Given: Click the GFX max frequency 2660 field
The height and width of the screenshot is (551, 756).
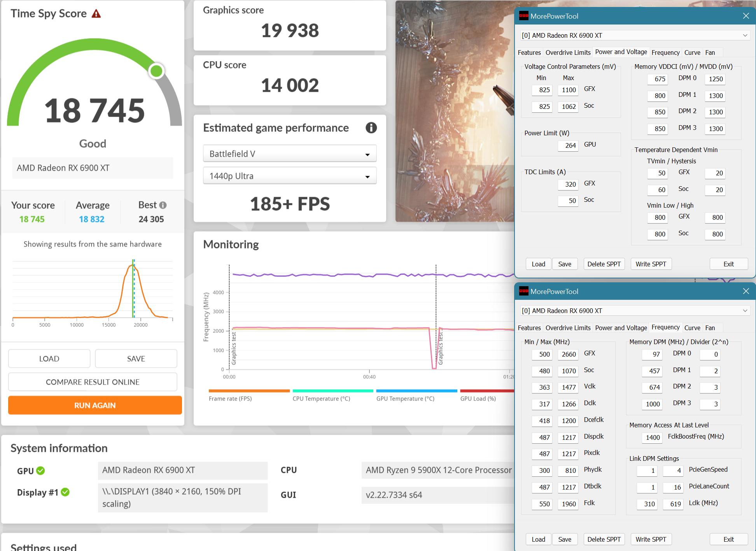Looking at the screenshot, I should pyautogui.click(x=568, y=354).
